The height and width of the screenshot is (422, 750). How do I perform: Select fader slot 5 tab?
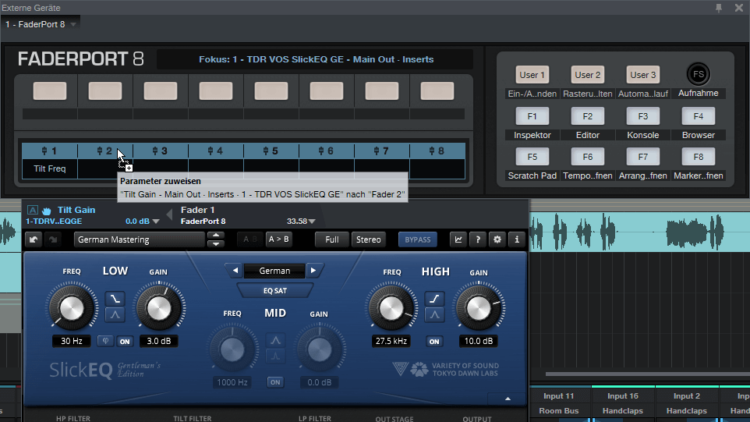(x=271, y=151)
